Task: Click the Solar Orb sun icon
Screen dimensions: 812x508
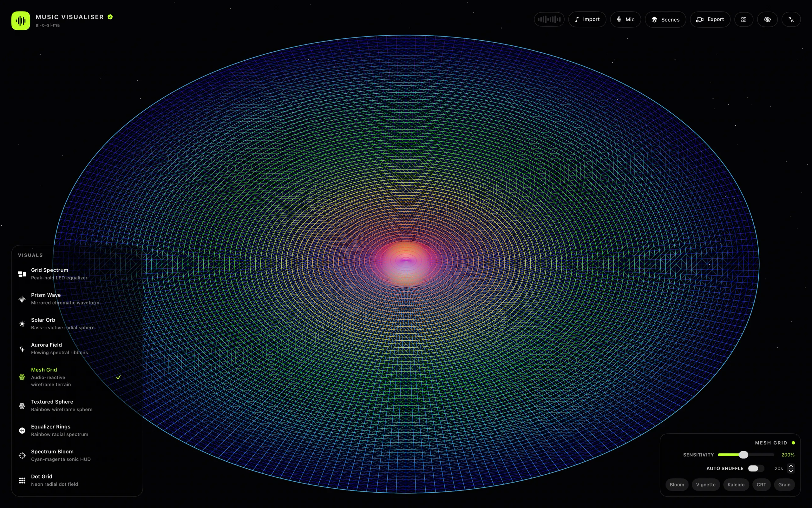Action: tap(22, 324)
